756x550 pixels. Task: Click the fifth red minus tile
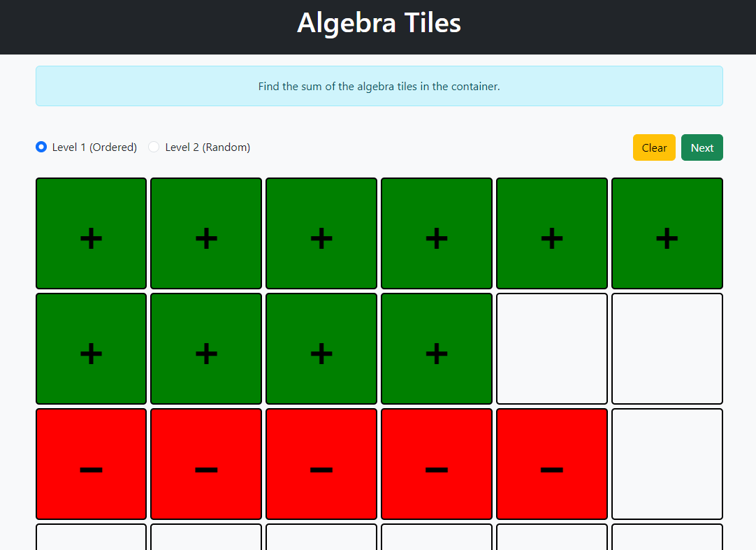pos(552,464)
